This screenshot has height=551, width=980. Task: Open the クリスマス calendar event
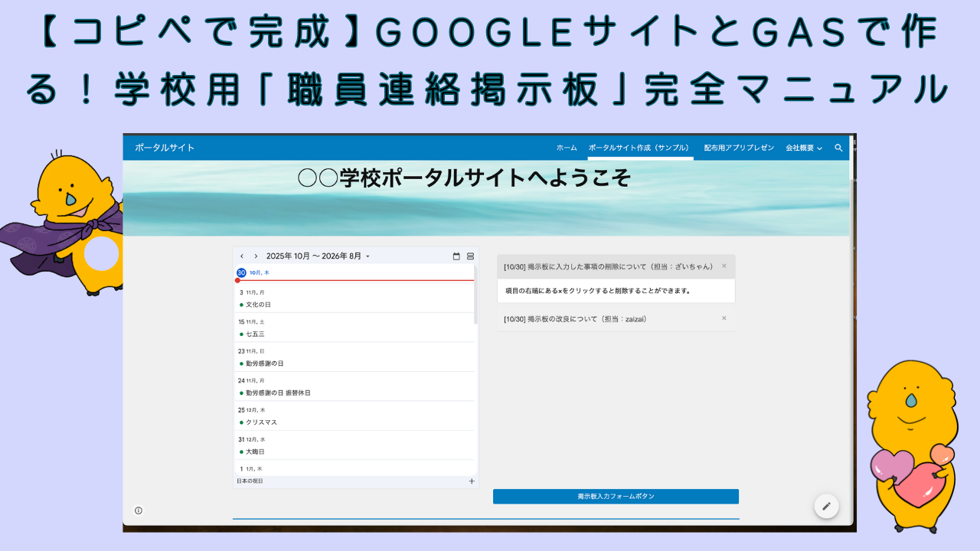(262, 422)
